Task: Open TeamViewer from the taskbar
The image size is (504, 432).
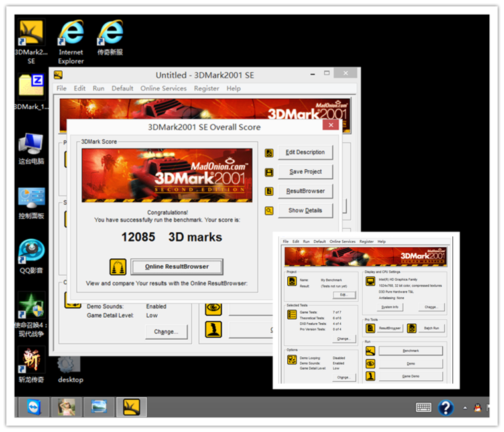Action: click(34, 407)
